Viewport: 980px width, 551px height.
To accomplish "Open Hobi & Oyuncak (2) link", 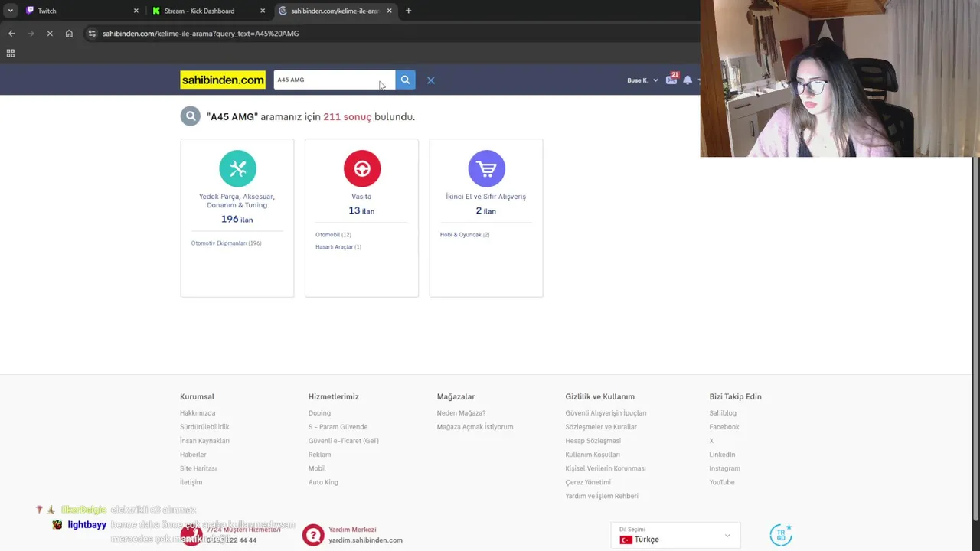I will pos(465,235).
